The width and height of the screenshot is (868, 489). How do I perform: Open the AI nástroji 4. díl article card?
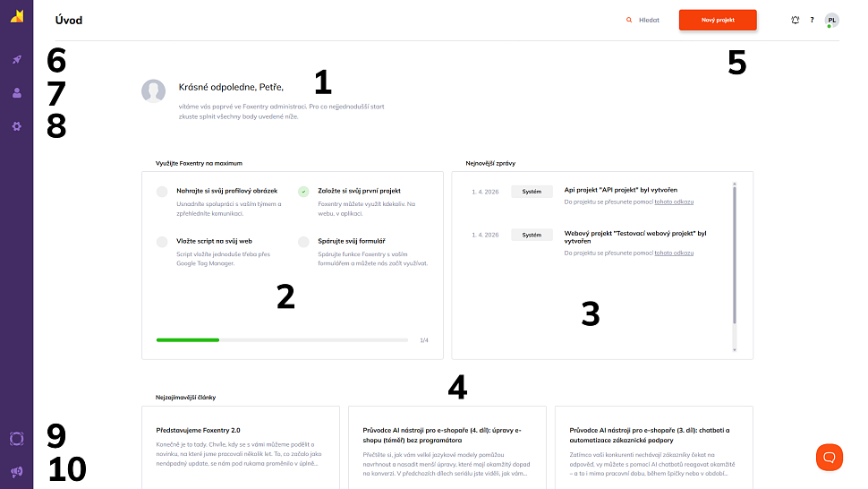(x=447, y=448)
